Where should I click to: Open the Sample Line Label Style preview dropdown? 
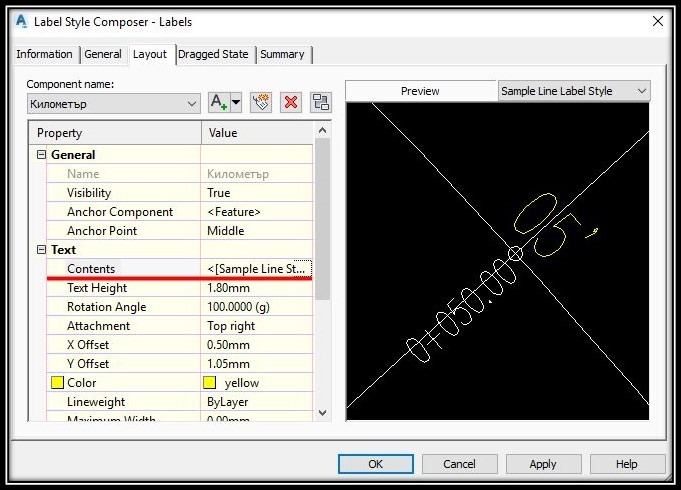click(x=574, y=91)
